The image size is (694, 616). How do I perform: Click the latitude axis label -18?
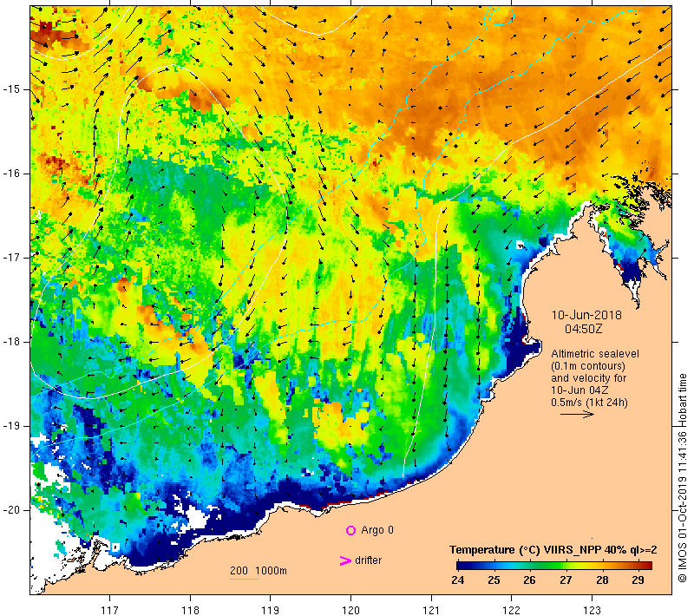tap(10, 342)
